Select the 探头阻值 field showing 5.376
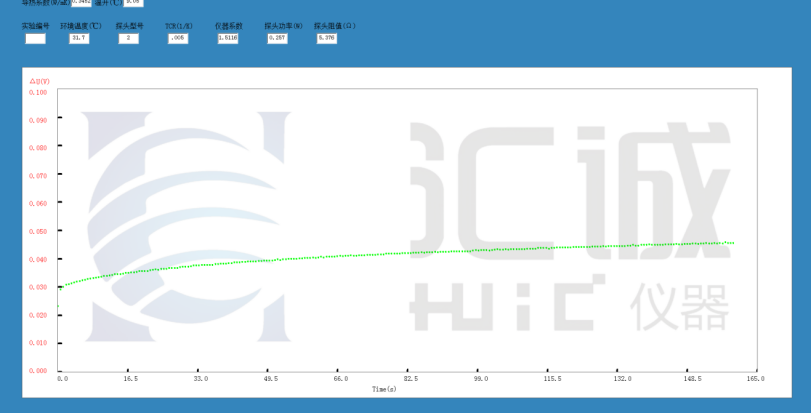This screenshot has width=812, height=414. pos(326,38)
